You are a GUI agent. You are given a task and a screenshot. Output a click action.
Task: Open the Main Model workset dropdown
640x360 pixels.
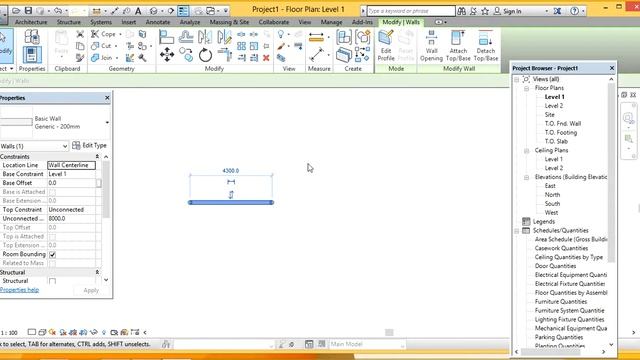(x=367, y=344)
